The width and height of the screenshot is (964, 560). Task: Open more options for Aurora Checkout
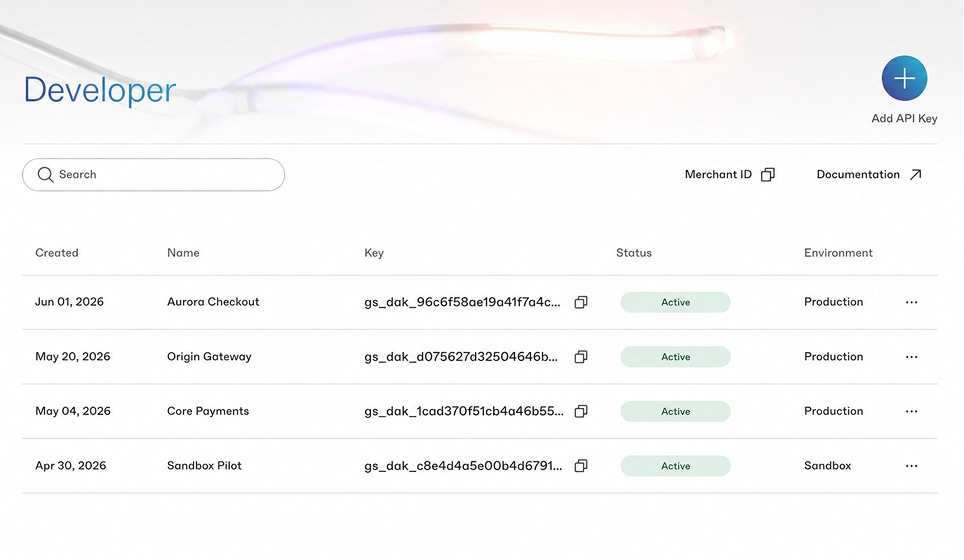[x=911, y=302]
